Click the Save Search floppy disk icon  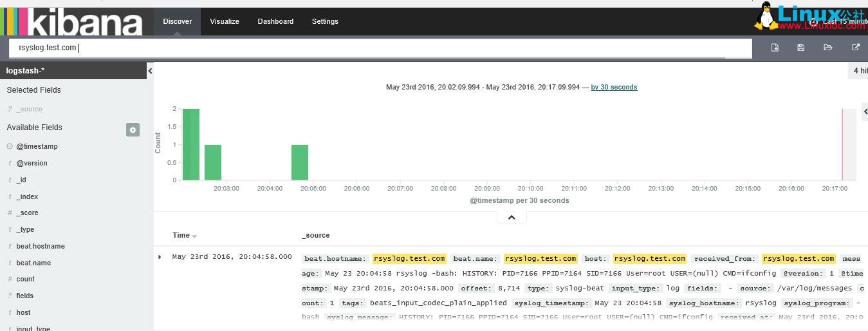tap(801, 48)
